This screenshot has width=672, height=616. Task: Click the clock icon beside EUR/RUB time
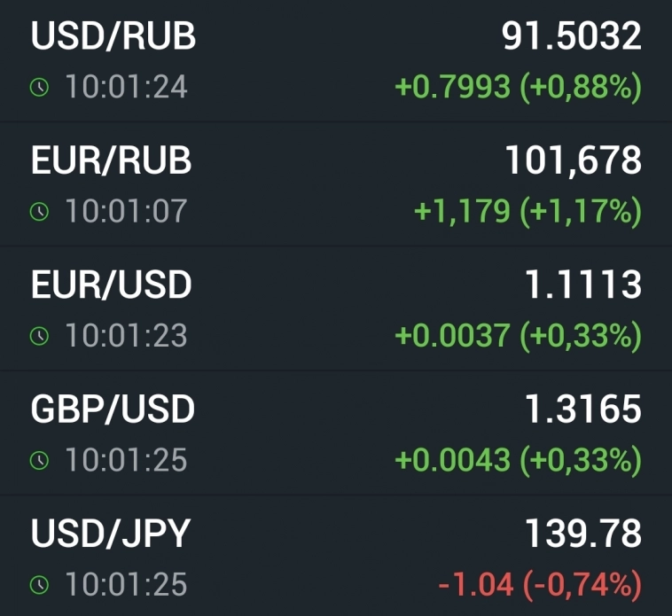click(39, 212)
